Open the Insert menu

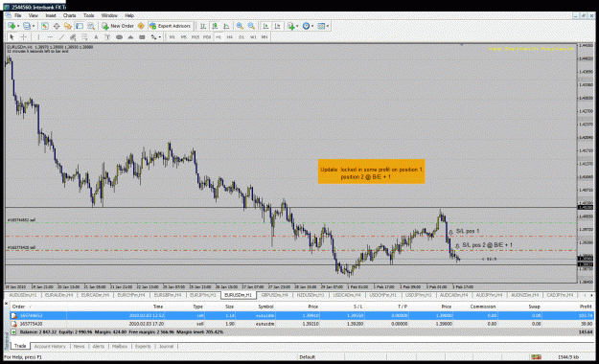point(51,15)
